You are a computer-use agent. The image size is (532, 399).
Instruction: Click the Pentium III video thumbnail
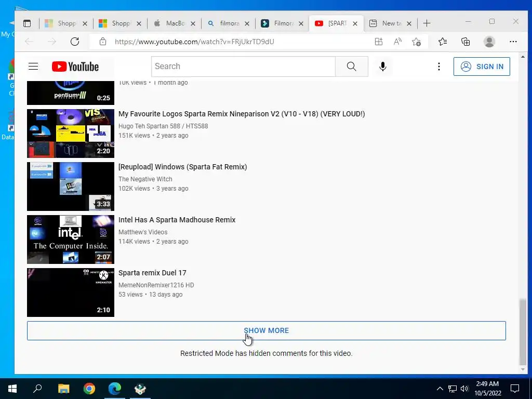click(x=71, y=93)
